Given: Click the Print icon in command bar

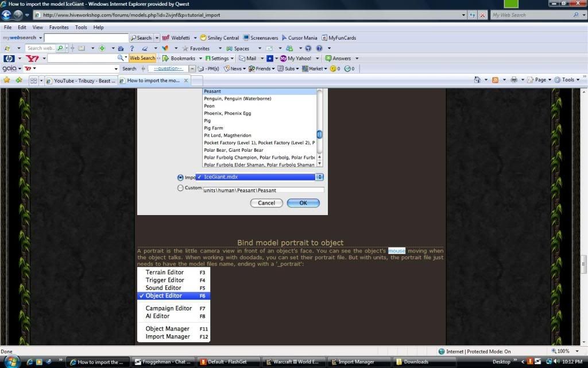Looking at the screenshot, I should click(514, 79).
